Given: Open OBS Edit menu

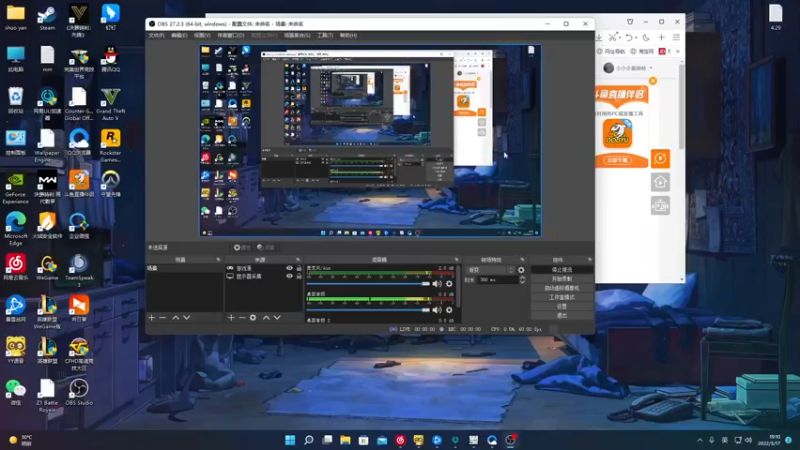Looking at the screenshot, I should (x=179, y=35).
